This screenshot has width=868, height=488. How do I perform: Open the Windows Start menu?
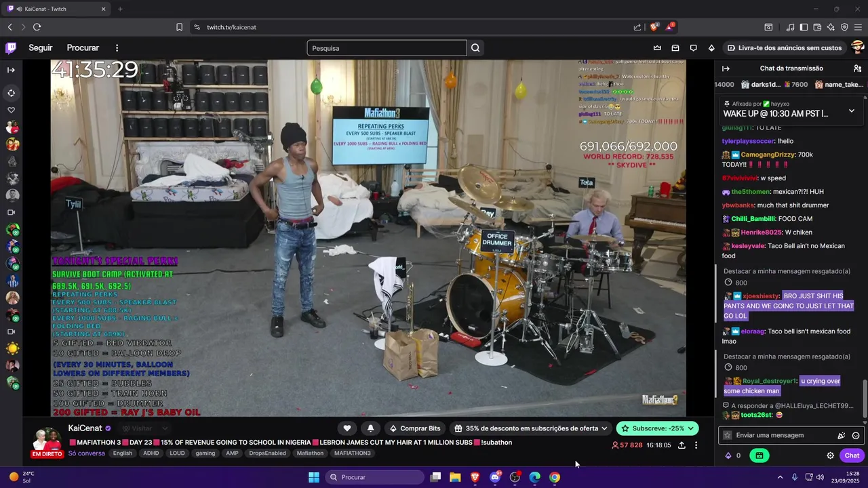pos(314,477)
